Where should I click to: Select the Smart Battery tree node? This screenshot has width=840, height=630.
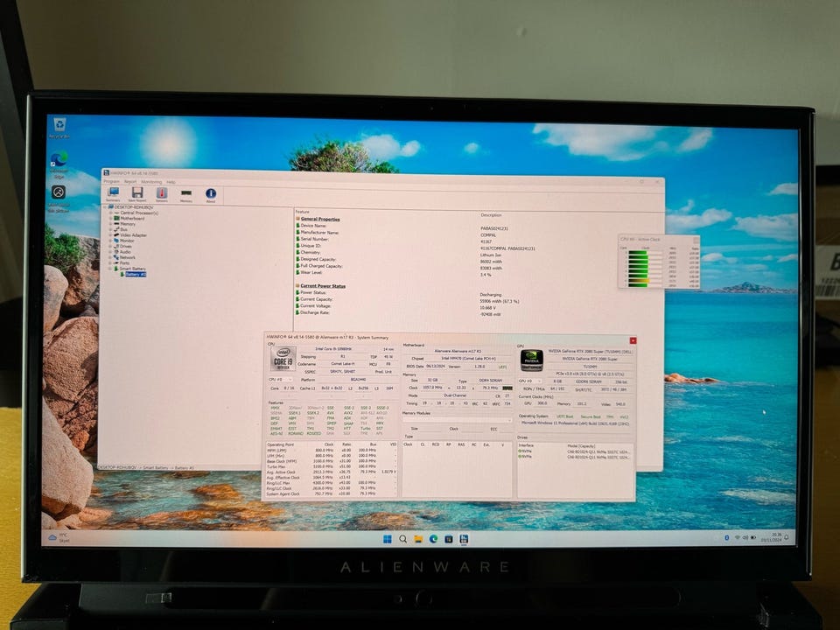point(129,269)
